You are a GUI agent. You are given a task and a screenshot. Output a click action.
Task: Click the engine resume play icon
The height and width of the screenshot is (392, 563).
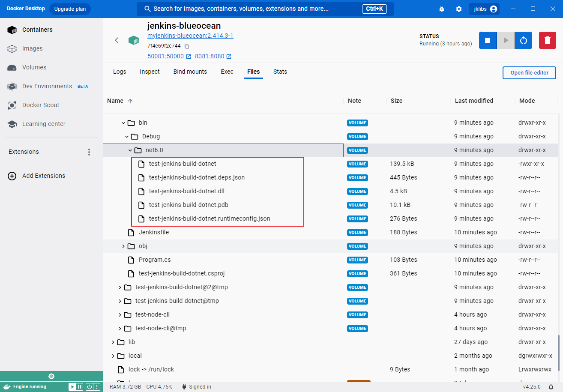(72, 387)
